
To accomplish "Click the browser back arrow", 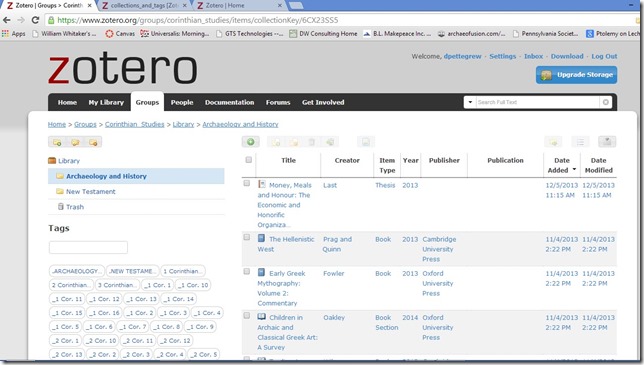I will tap(7, 20).
